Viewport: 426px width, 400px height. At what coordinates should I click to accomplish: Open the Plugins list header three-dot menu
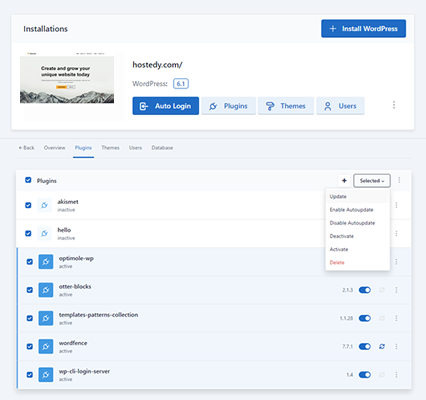click(x=399, y=180)
